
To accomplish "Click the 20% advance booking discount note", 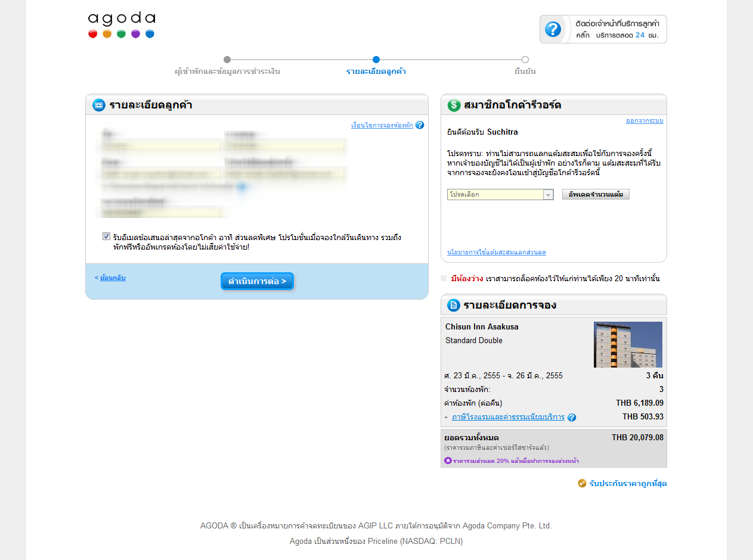I will pyautogui.click(x=516, y=461).
